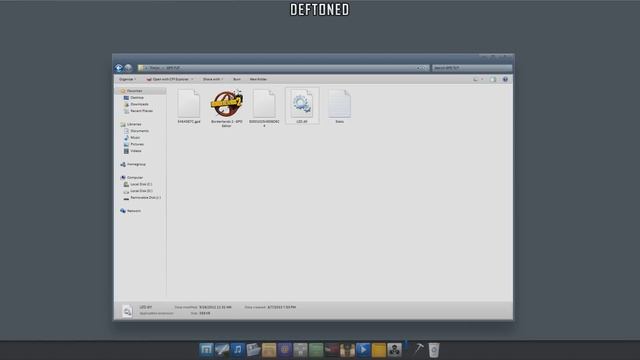The image size is (640, 360).
Task: Open Desktop in the navigation pane
Action: click(x=137, y=98)
